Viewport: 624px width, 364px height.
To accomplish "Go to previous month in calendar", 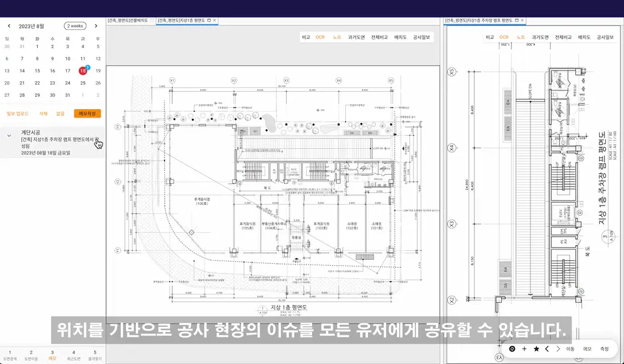I will (8, 26).
